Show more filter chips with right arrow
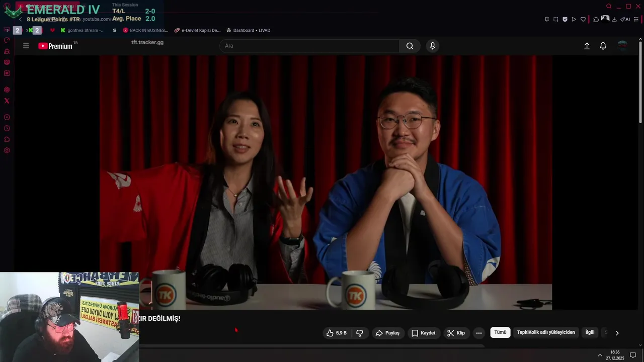This screenshot has width=644, height=362. point(617,333)
